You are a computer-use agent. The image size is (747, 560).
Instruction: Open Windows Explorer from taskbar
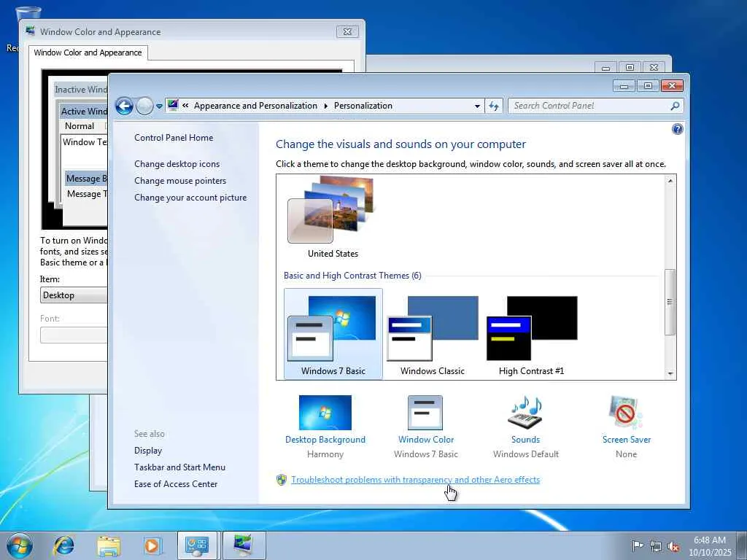click(108, 545)
